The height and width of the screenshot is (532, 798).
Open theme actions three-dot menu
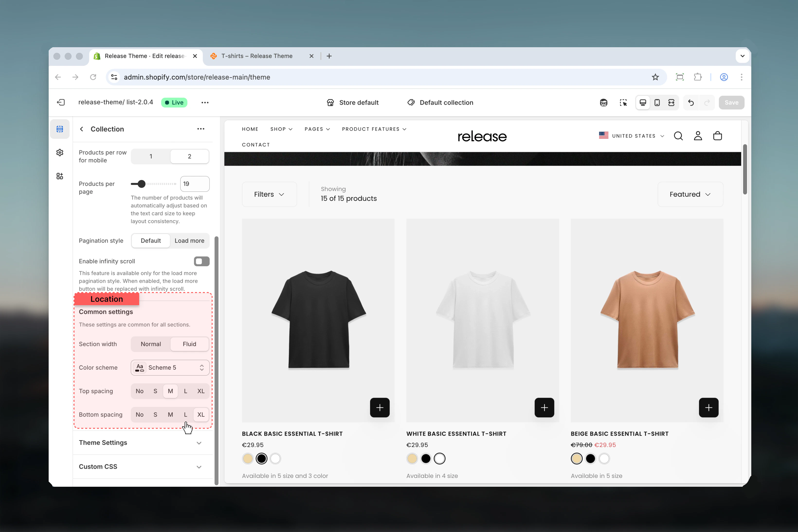point(205,102)
